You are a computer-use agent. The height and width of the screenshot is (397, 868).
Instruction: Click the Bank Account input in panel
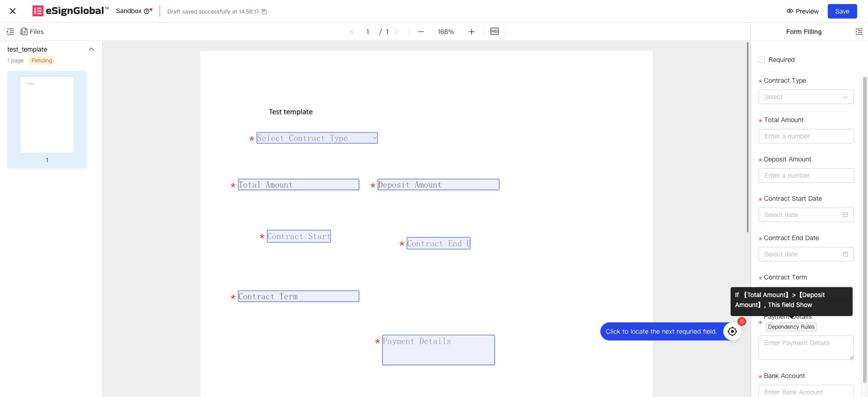[x=806, y=391]
